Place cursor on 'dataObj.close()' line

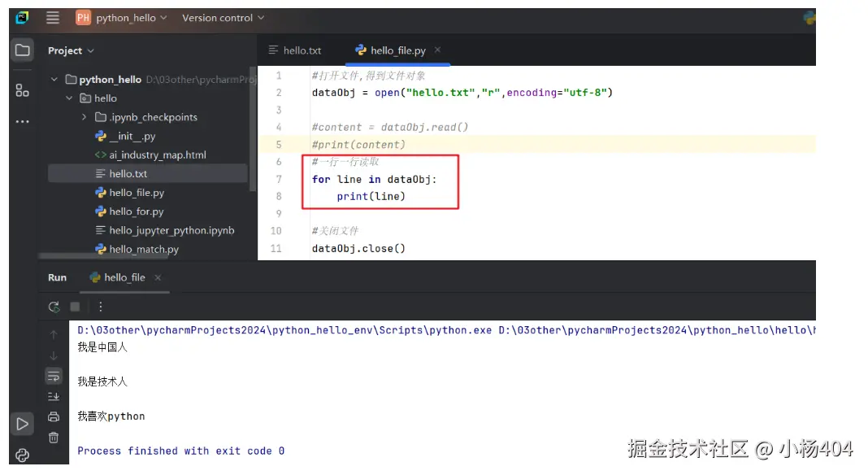tap(358, 248)
